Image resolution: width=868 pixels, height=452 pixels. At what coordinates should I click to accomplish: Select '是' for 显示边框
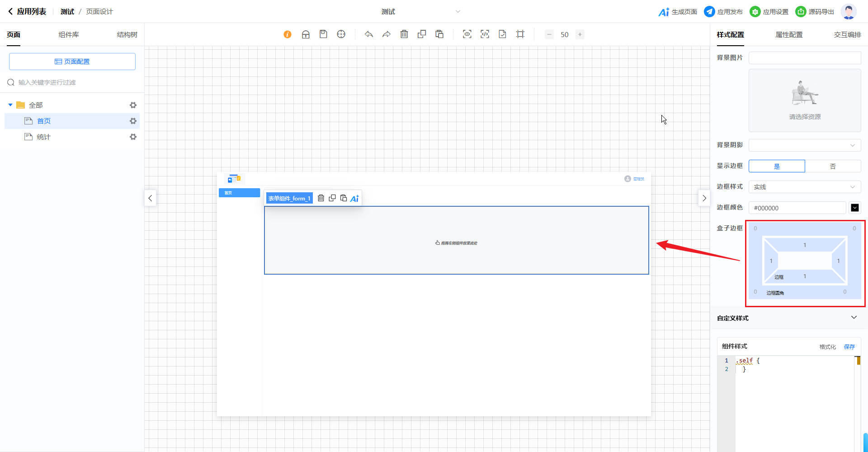(777, 166)
